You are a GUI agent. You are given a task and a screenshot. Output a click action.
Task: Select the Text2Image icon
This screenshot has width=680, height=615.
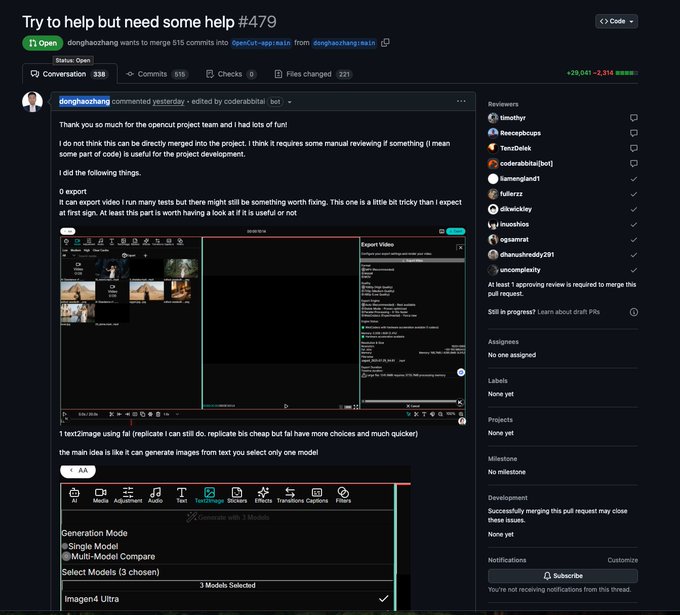coord(209,495)
